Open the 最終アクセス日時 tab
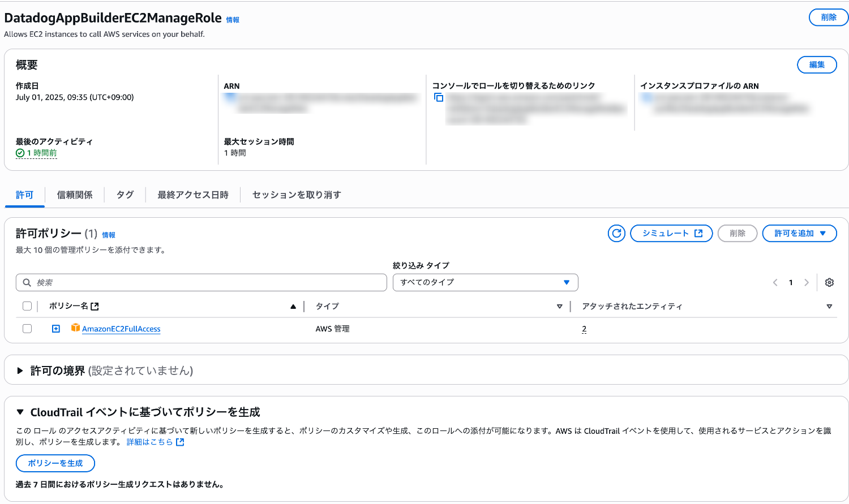Screen dimensions: 849x504 (193, 195)
